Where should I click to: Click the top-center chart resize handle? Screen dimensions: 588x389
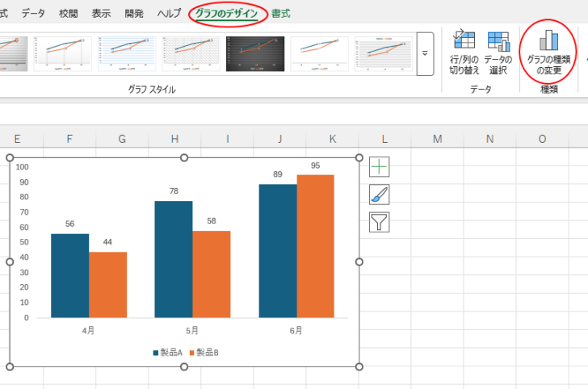[184, 157]
